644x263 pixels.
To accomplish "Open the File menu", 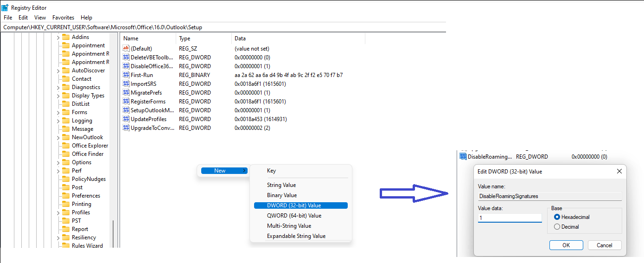I will pyautogui.click(x=8, y=18).
